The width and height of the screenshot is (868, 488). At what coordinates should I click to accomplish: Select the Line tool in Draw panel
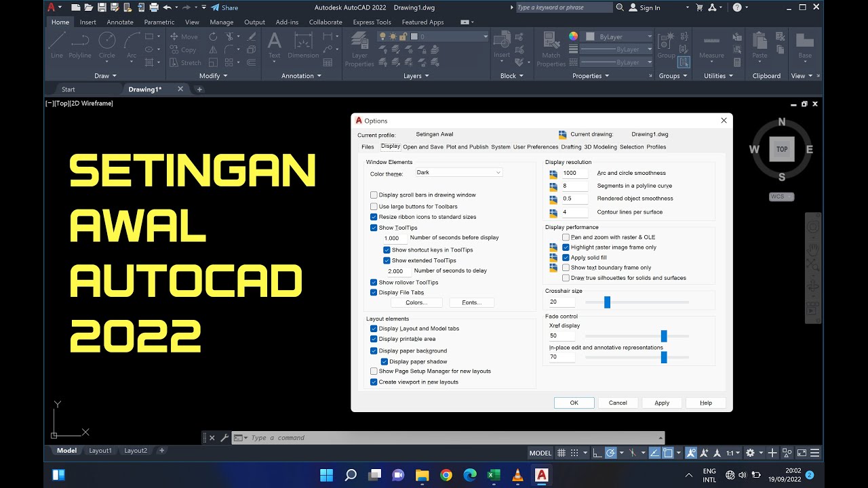57,45
